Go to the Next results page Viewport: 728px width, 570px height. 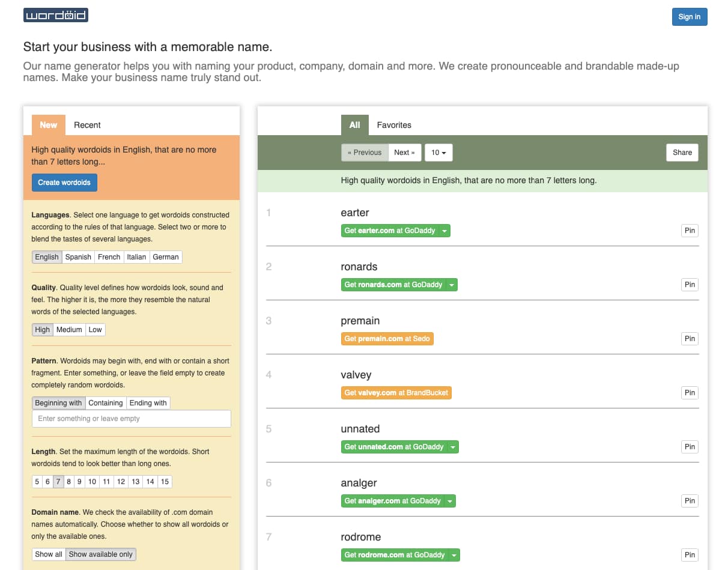coord(405,153)
